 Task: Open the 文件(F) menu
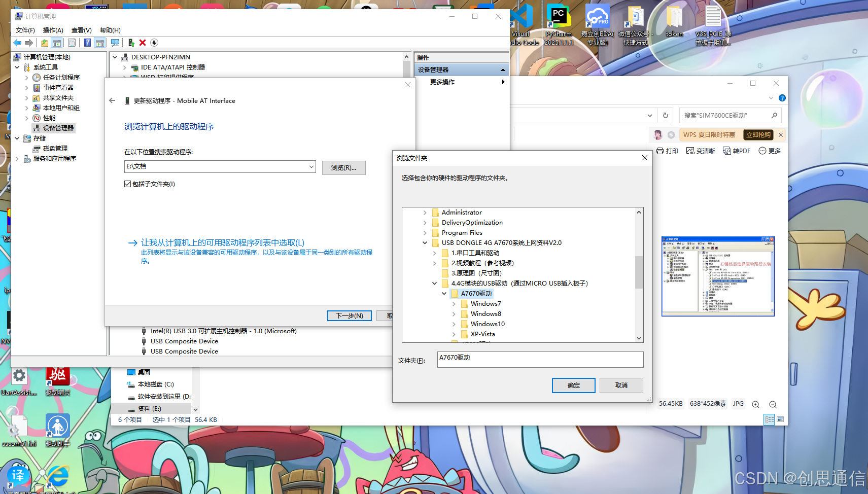25,30
